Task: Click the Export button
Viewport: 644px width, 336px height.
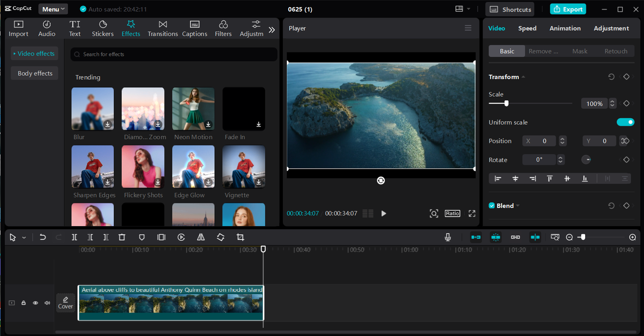Action: coord(568,9)
